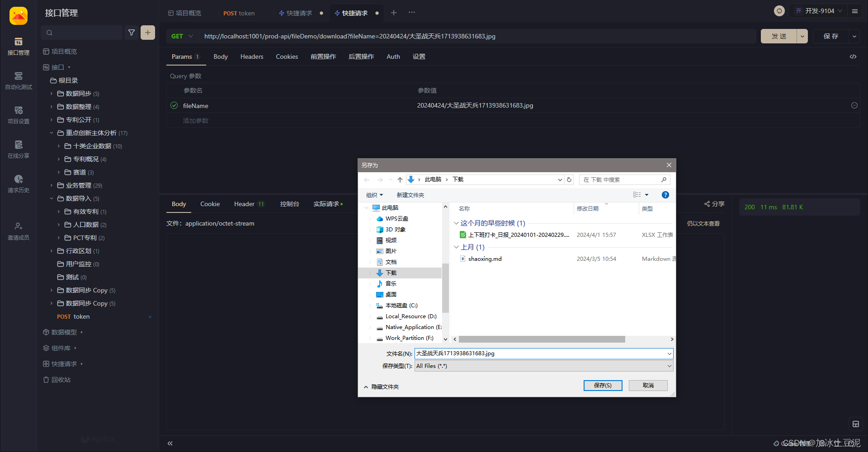Change view layout in save dialog
This screenshot has width=868, height=452.
(637, 195)
